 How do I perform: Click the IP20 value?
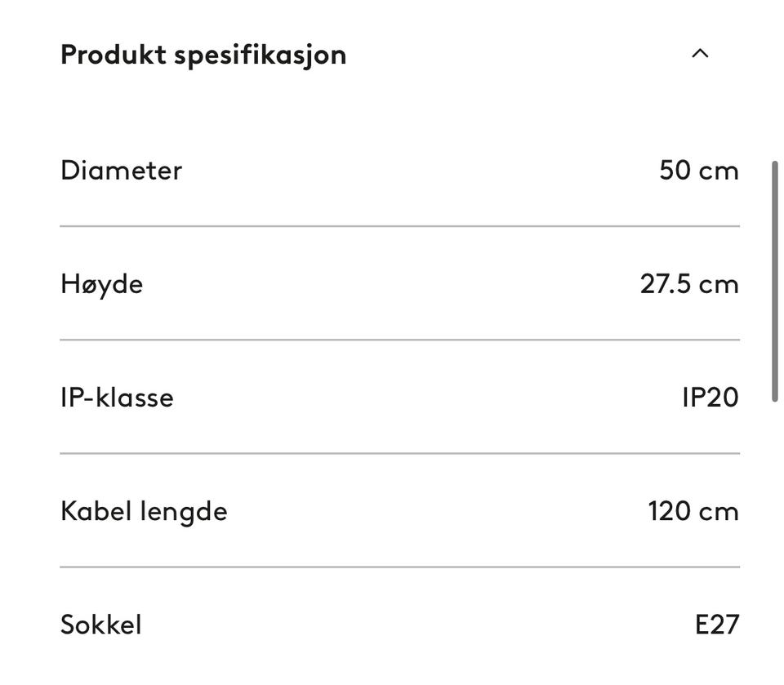tap(710, 398)
